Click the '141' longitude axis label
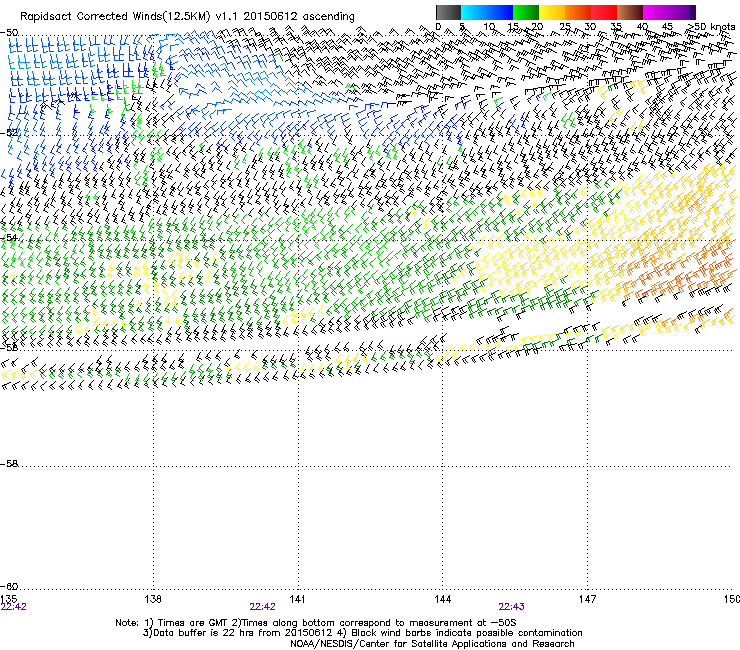The height and width of the screenshot is (650, 740). click(298, 599)
